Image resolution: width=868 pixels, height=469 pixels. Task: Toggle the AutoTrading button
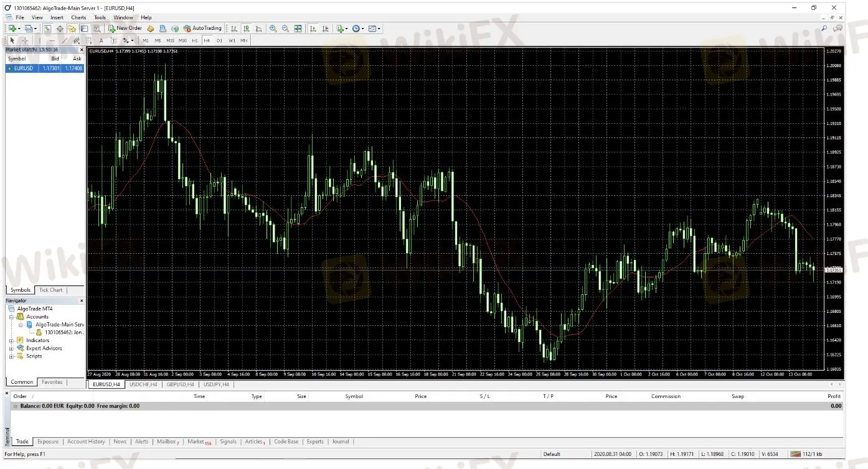click(202, 29)
